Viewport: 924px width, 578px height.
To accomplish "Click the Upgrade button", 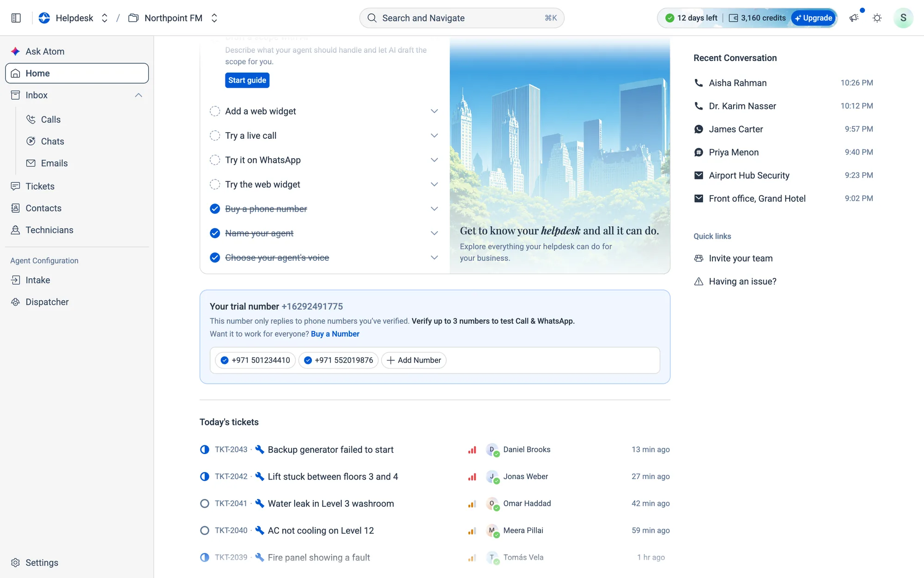I will (x=814, y=18).
